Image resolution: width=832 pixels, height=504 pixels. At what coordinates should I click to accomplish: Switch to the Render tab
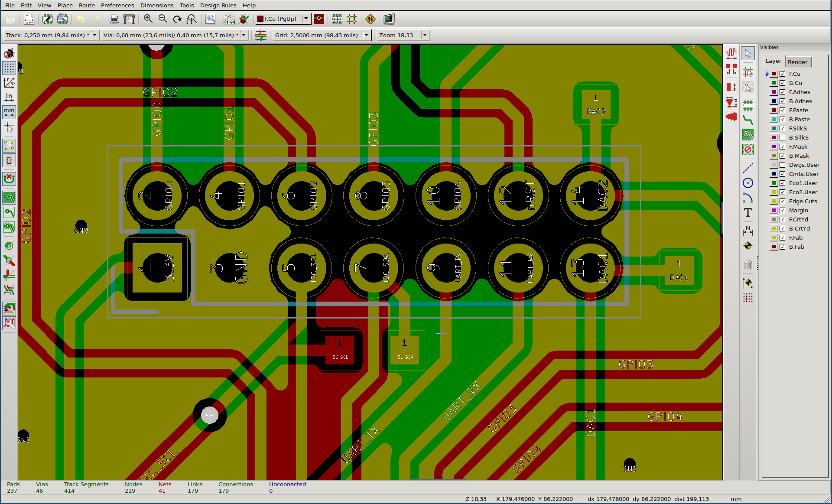pyautogui.click(x=797, y=62)
